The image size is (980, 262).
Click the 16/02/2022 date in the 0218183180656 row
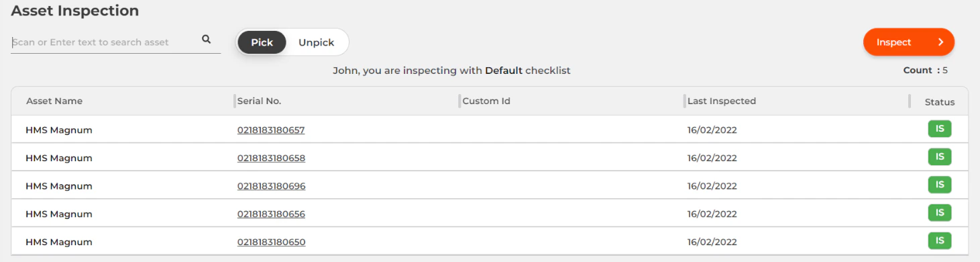(x=712, y=214)
